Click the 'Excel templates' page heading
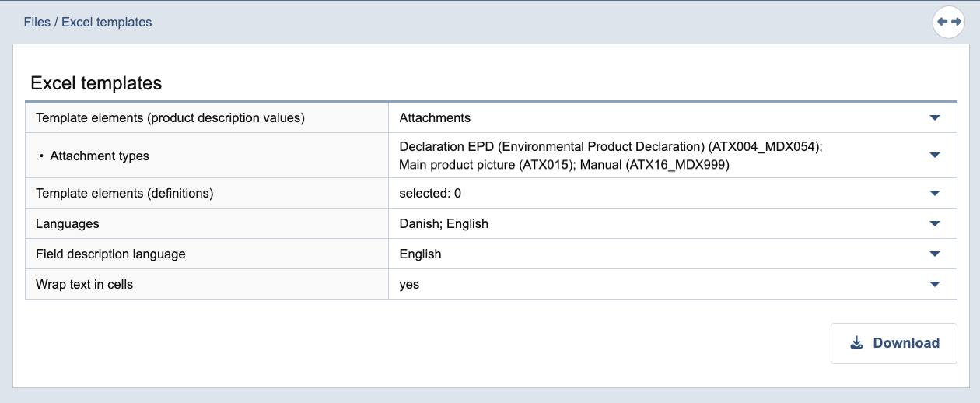 click(96, 83)
